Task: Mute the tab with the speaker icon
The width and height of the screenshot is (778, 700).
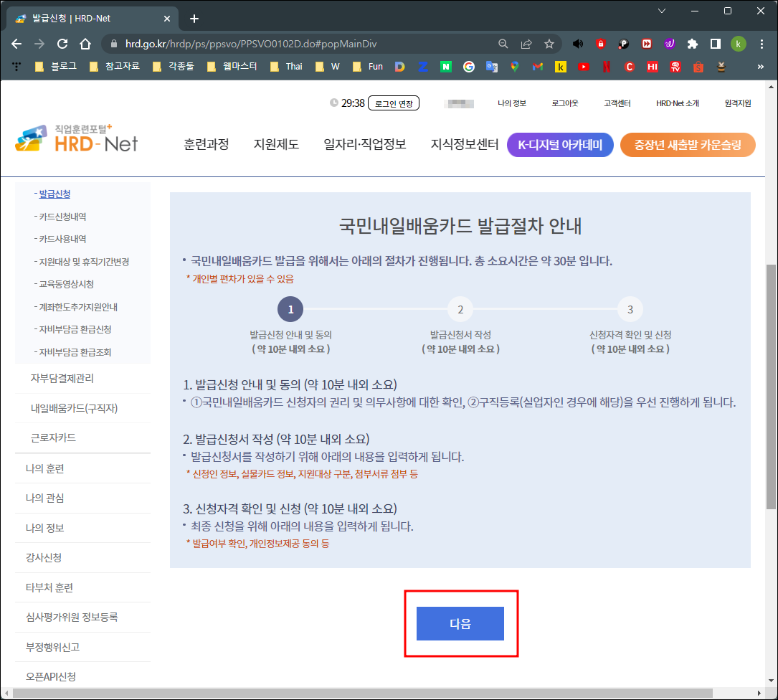Action: [x=579, y=44]
